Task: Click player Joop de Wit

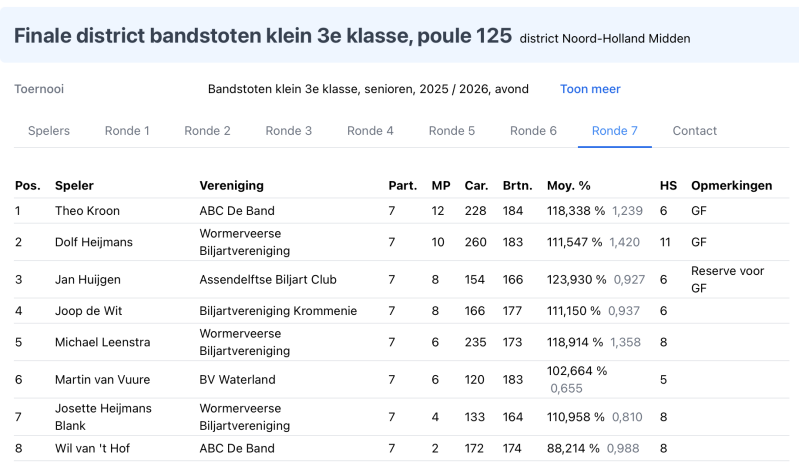Action: (x=88, y=311)
